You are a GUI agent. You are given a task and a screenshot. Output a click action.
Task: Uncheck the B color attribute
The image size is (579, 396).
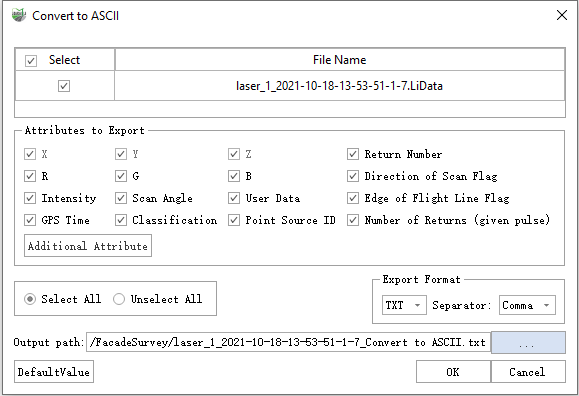pyautogui.click(x=234, y=176)
